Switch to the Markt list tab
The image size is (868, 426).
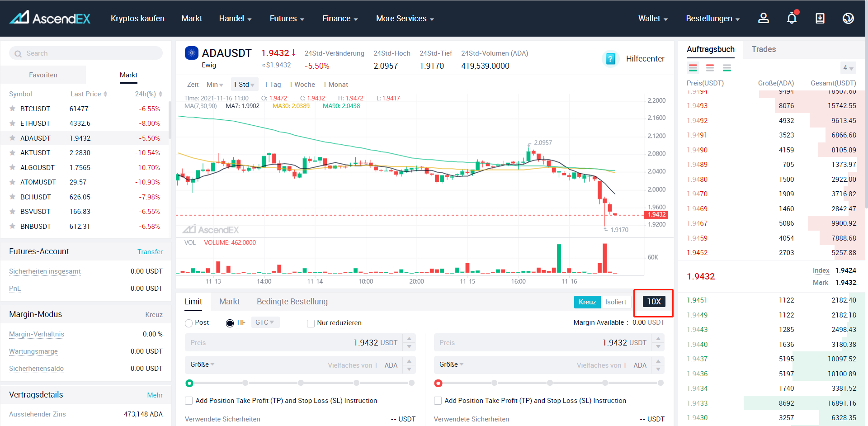128,75
